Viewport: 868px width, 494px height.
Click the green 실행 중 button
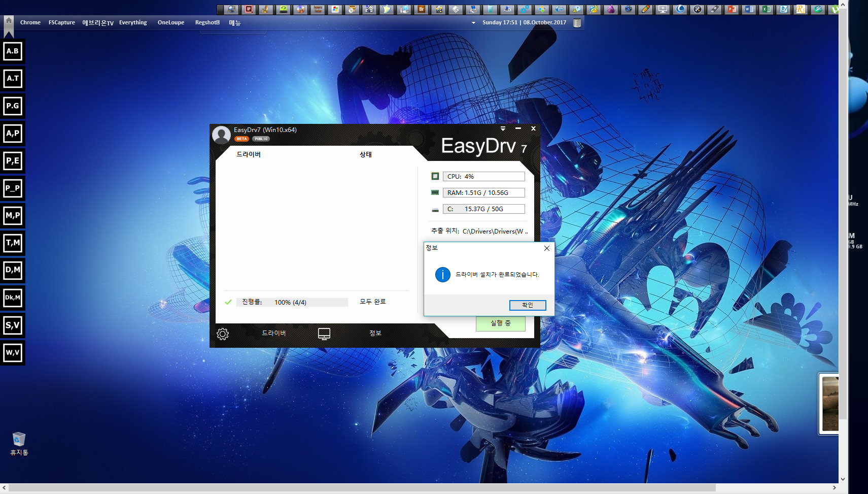pos(501,323)
